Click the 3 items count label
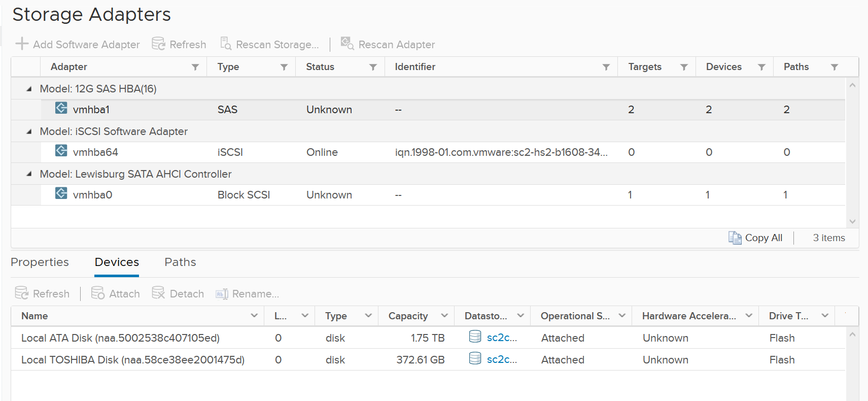The image size is (868, 401). 829,238
